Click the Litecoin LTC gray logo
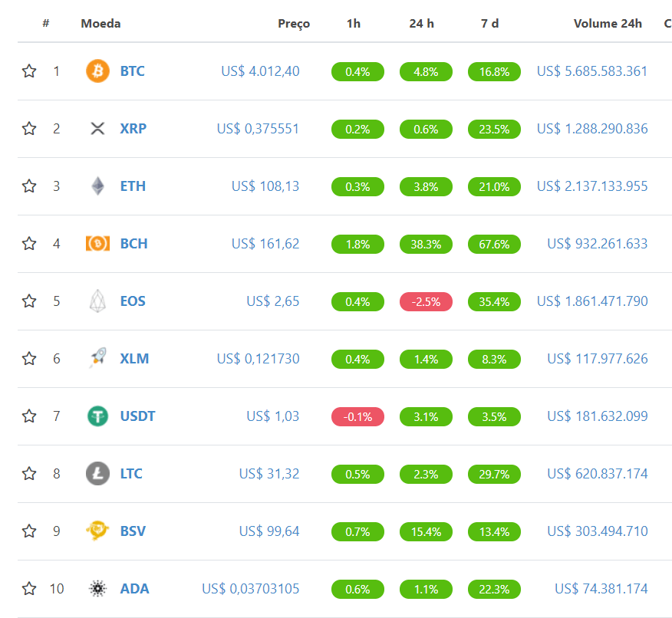Screen dimensions: 672x618 [97, 474]
